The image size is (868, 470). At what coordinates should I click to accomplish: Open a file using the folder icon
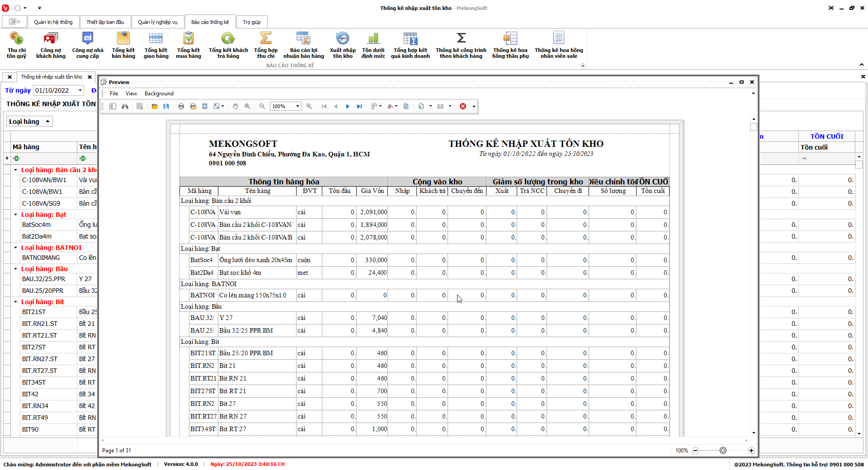(x=155, y=106)
